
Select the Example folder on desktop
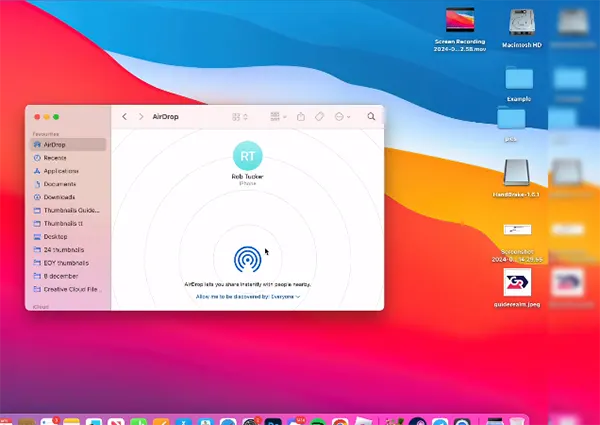519,83
